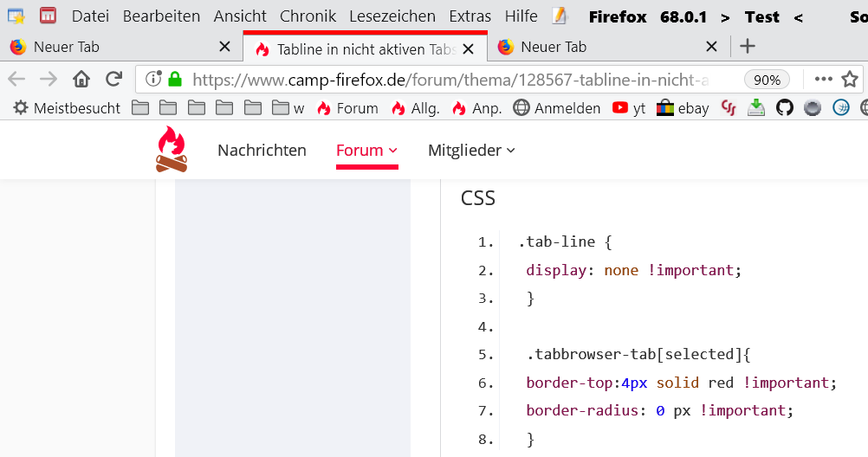Click the red calendar icon in menu bar

point(49,16)
